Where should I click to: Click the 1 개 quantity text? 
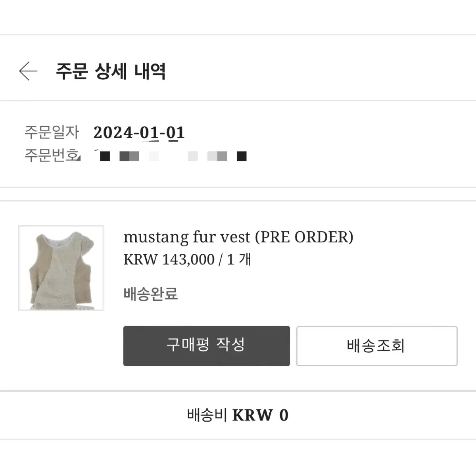click(239, 259)
